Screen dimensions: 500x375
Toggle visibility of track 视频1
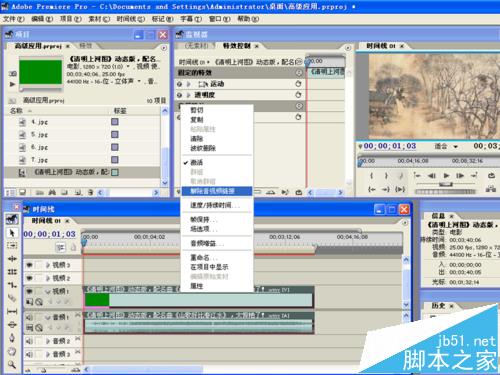30,291
